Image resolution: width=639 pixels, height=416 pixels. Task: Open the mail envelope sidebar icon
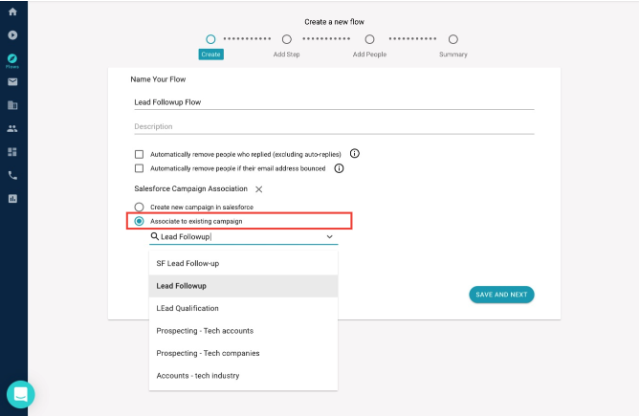coord(13,82)
